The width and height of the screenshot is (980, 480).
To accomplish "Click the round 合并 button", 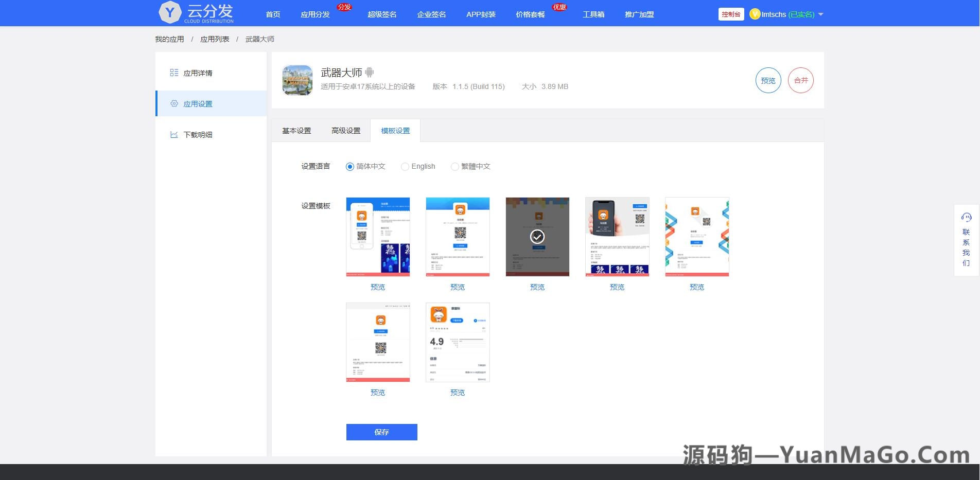I will click(800, 80).
